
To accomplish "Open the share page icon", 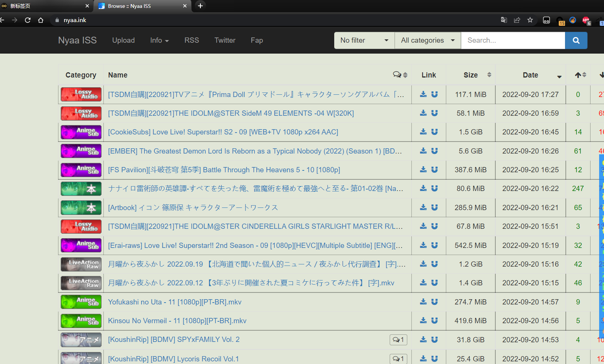I will pos(517,20).
